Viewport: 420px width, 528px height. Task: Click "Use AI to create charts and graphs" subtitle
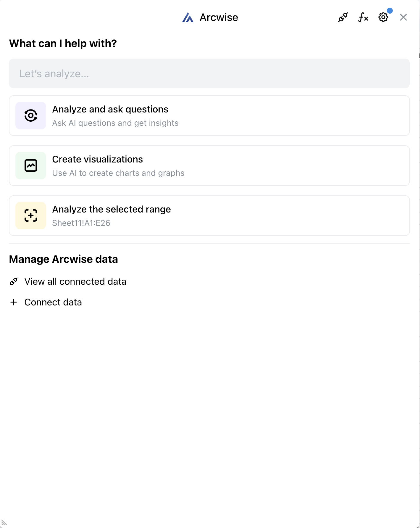pos(118,173)
